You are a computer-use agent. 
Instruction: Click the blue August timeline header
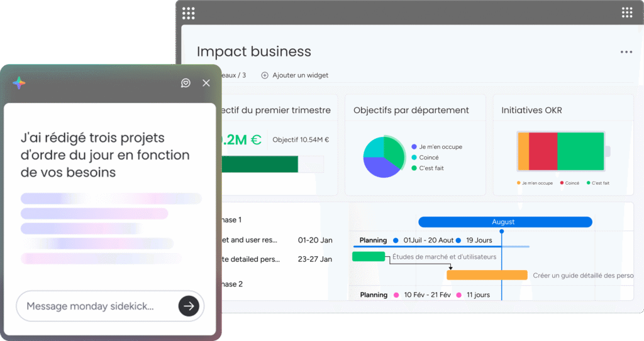point(505,222)
